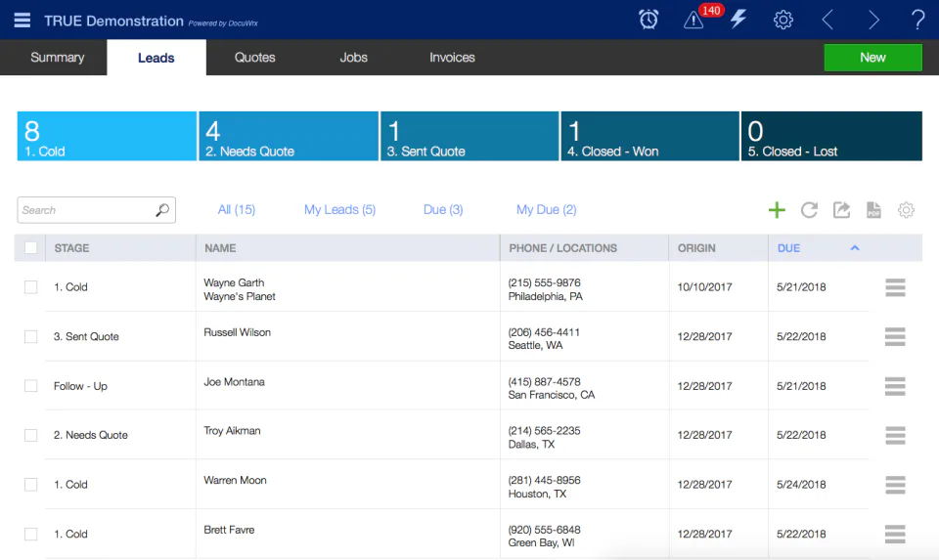Viewport: 939px width, 560px height.
Task: Tick the select-all checkbox in table header
Action: [31, 247]
